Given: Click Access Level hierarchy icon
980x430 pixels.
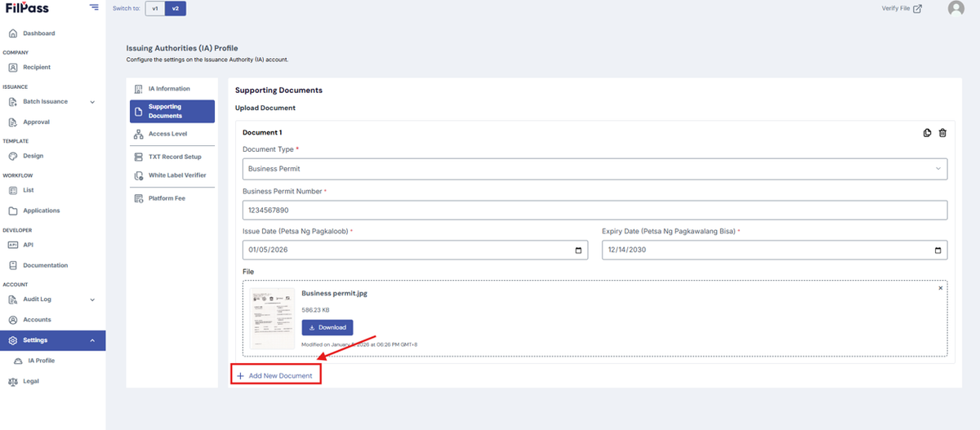Looking at the screenshot, I should (x=139, y=134).
